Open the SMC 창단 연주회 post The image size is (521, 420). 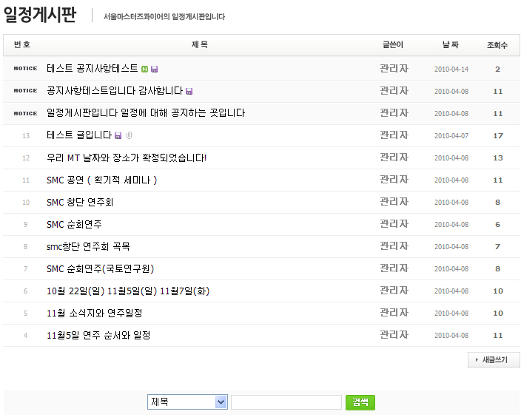pos(80,202)
